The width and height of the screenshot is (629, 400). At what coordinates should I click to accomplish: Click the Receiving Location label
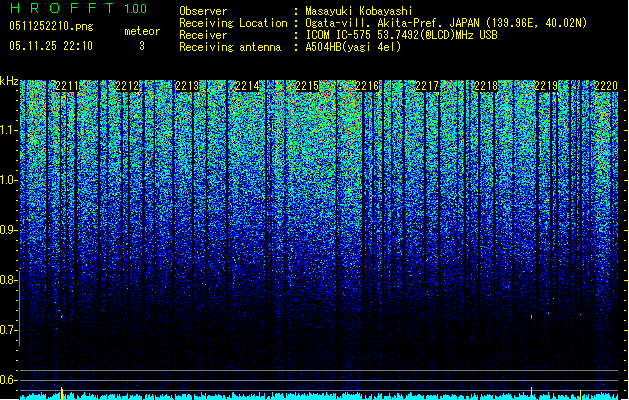pos(233,23)
